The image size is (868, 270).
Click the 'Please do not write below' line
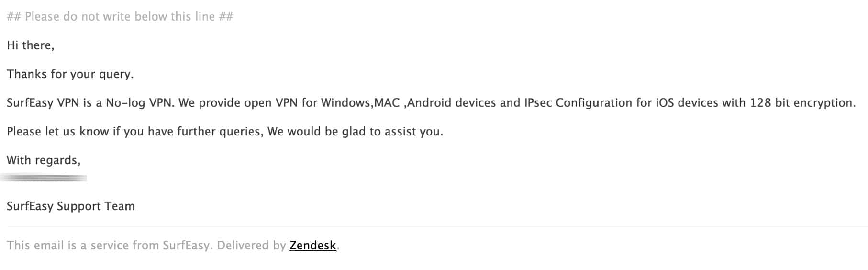(x=120, y=17)
